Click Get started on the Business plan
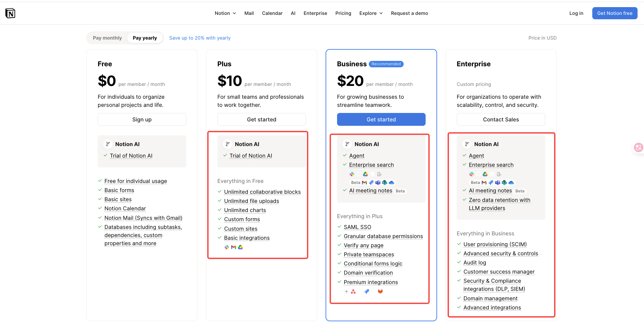 click(x=381, y=119)
